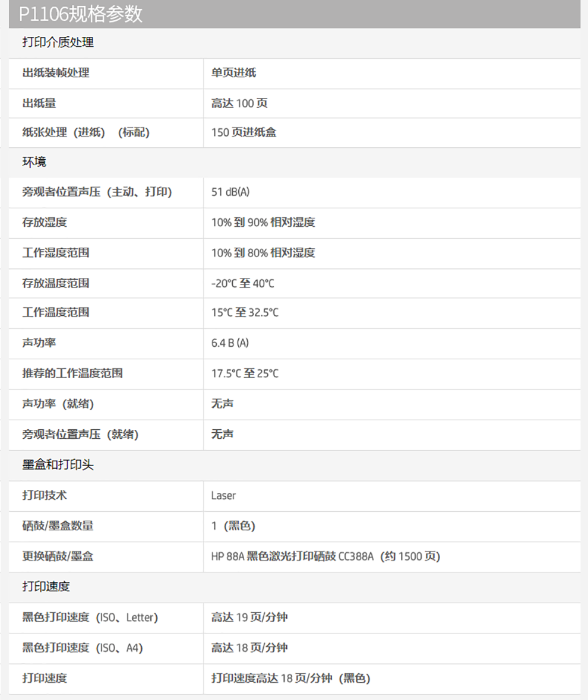Click the 墨盒和打印头 section heading
The image size is (588, 700).
(58, 465)
